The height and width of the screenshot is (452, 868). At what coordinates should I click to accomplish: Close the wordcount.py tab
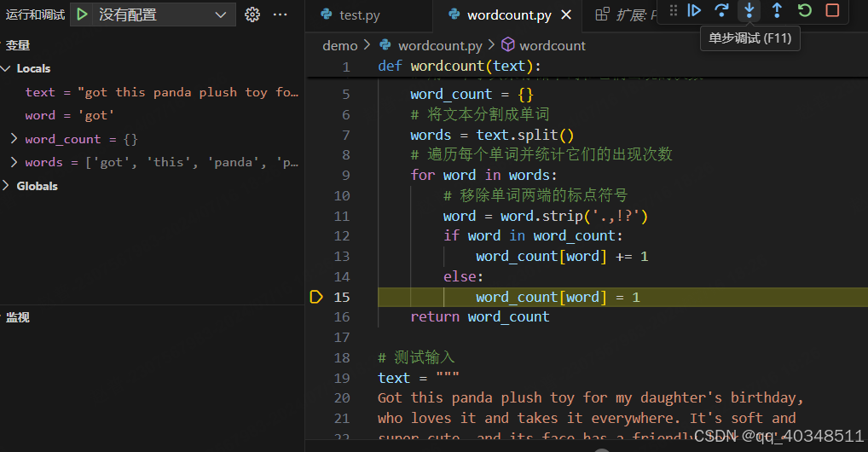566,15
